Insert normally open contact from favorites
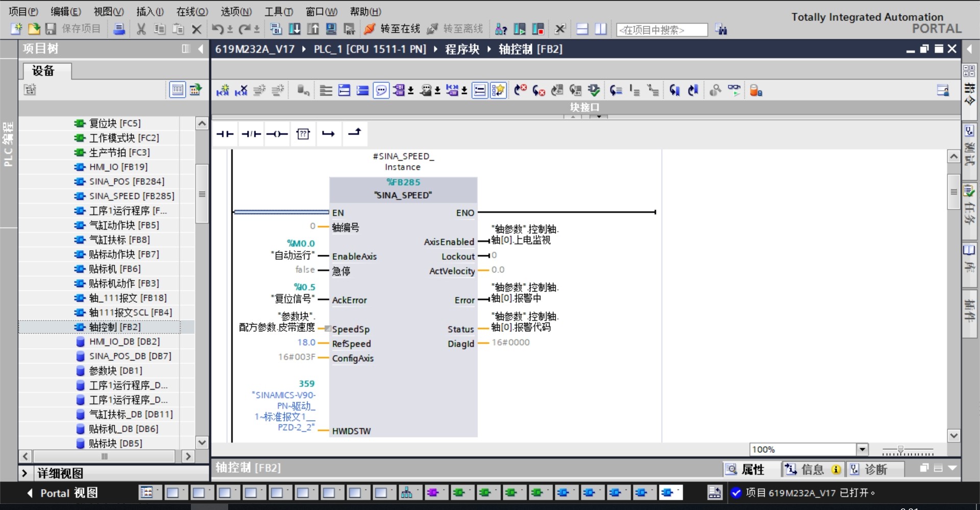Screen dimensions: 980x510 [225, 134]
